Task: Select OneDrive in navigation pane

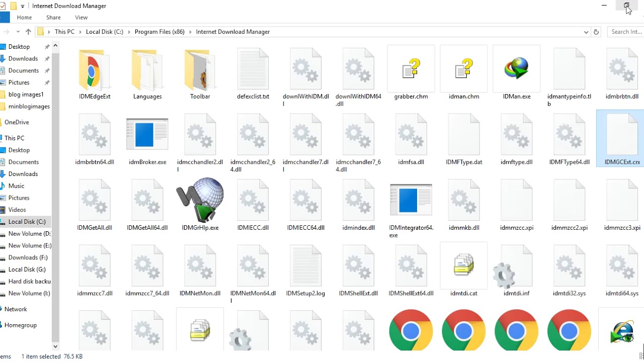Action: [17, 122]
